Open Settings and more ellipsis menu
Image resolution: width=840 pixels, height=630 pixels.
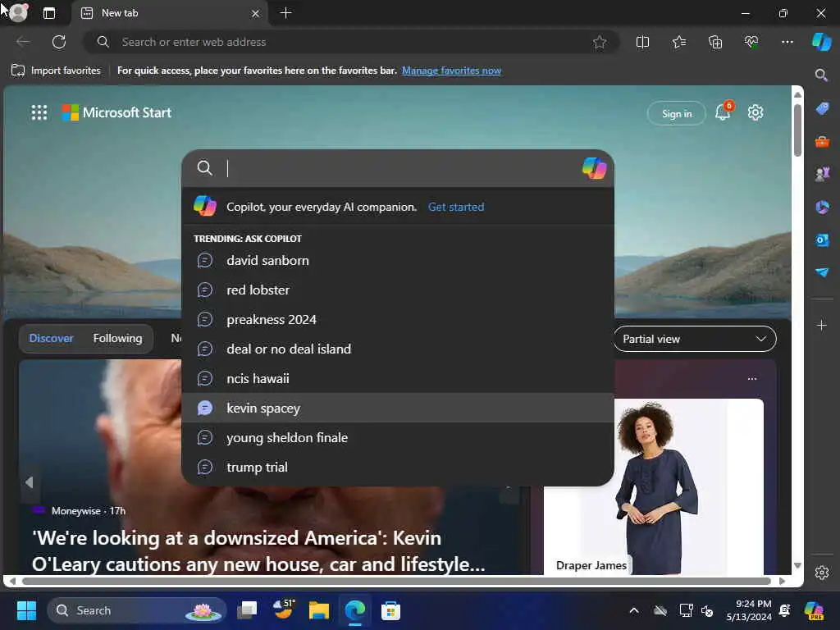787,42
